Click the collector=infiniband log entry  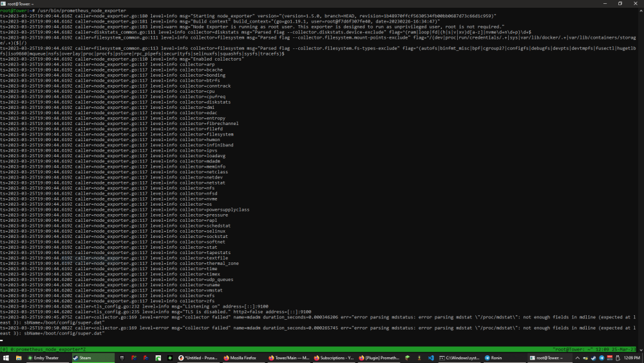tap(117, 145)
